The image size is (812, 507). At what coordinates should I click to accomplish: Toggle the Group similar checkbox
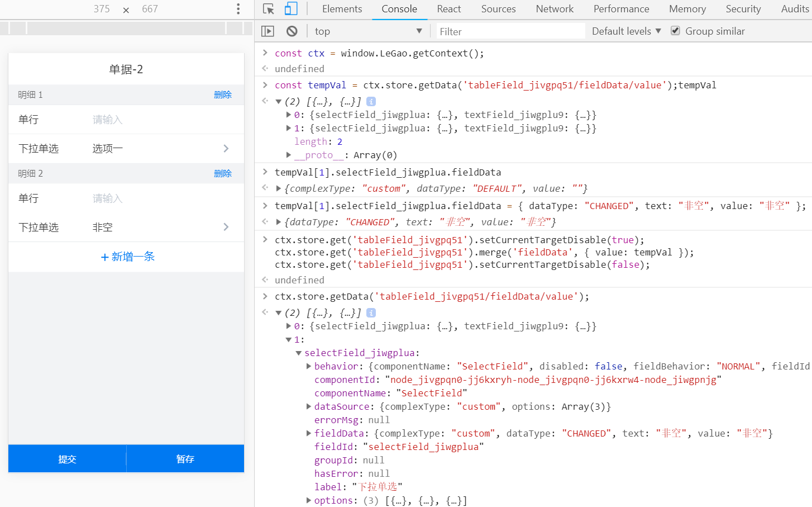pos(676,31)
